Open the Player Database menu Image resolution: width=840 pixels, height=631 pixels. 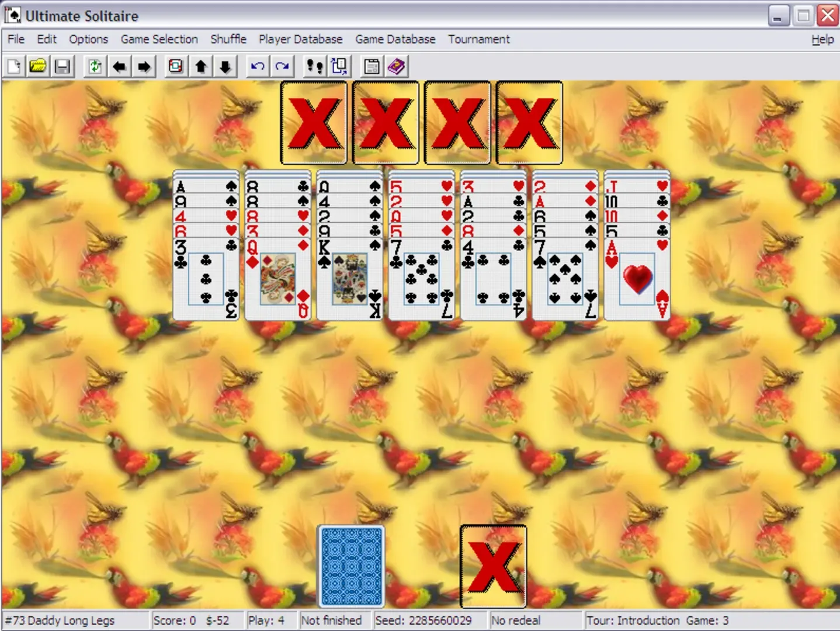tap(300, 39)
